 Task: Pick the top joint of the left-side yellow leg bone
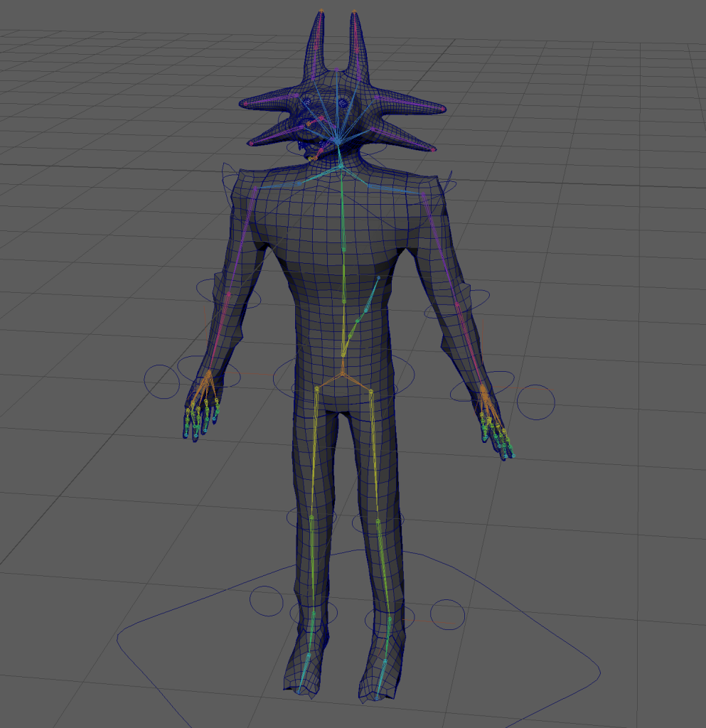(x=317, y=389)
